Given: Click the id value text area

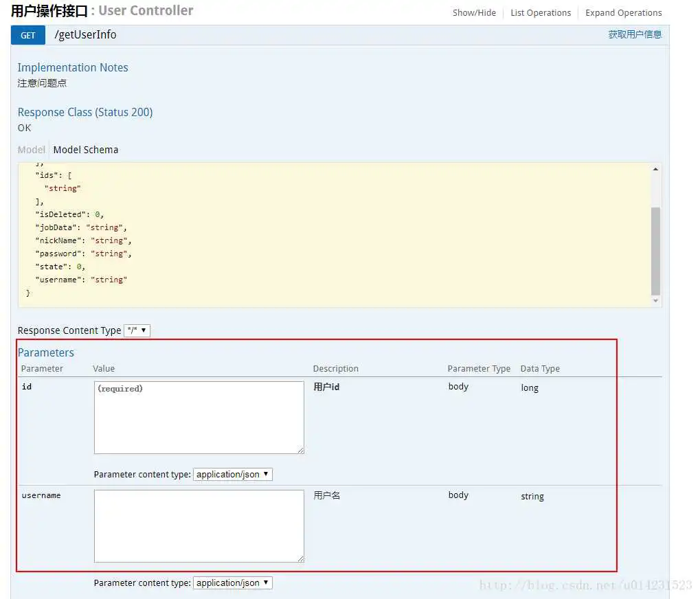Looking at the screenshot, I should tap(199, 418).
